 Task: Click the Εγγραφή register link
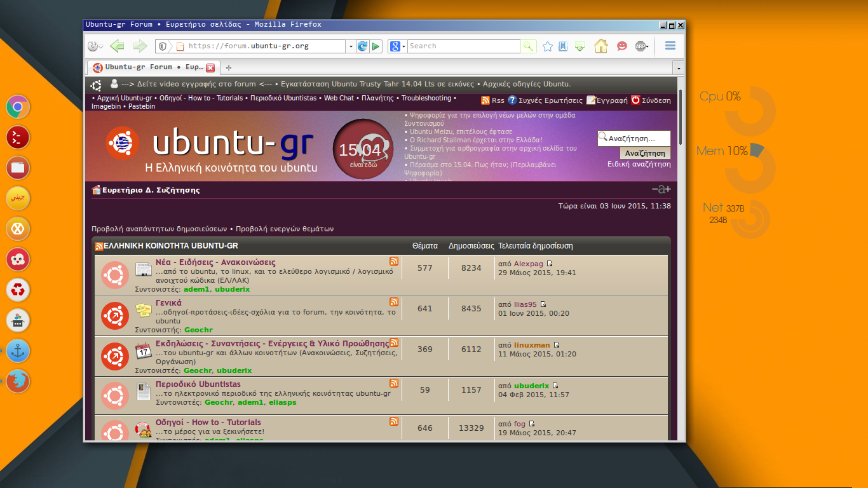607,100
